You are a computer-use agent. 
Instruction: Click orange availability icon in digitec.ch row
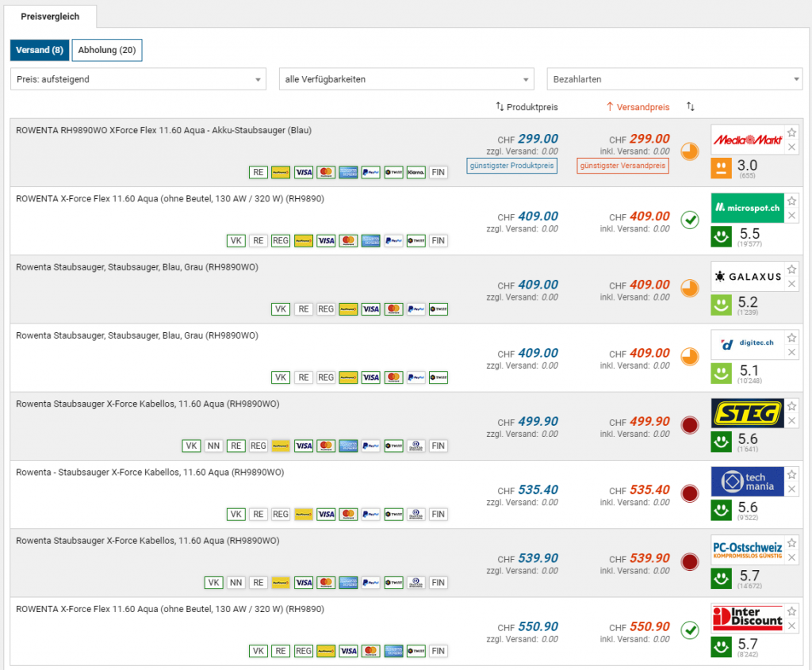[690, 357]
